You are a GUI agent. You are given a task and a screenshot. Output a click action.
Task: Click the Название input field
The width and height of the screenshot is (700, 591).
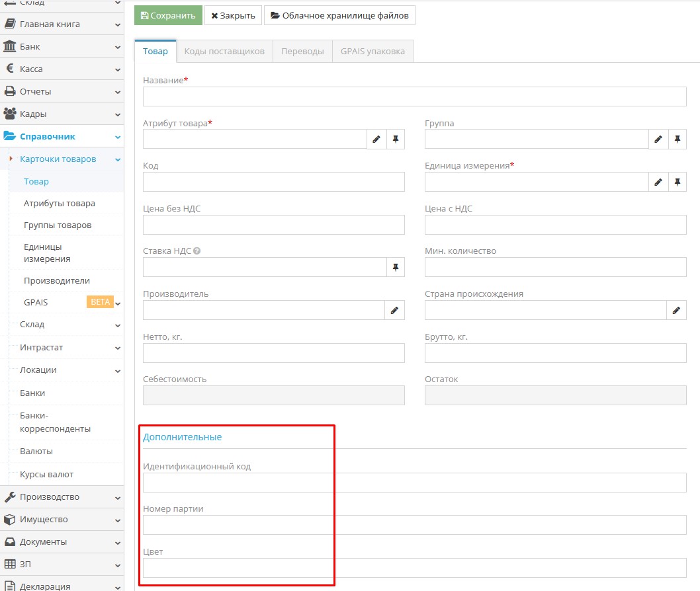pos(414,97)
